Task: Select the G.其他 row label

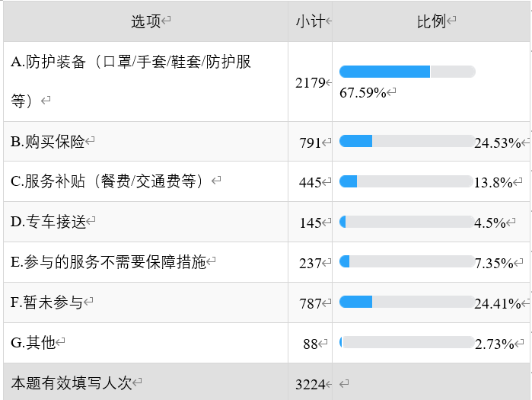Action: pos(33,342)
